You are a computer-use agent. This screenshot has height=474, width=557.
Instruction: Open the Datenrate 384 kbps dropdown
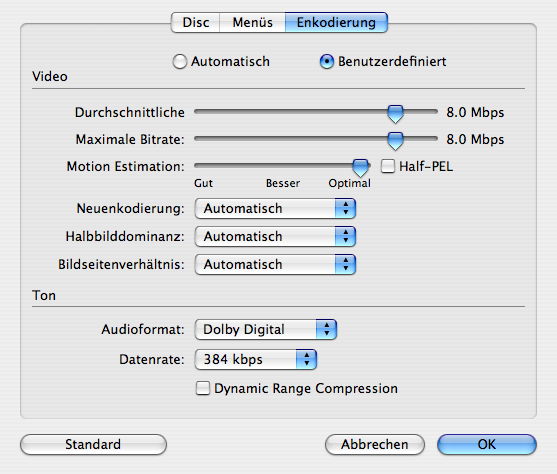256,360
